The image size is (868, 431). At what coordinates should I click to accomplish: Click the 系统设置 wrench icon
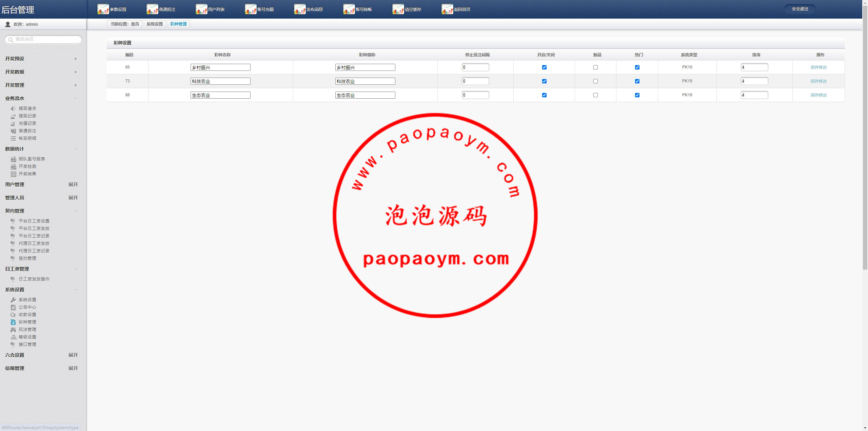13,300
